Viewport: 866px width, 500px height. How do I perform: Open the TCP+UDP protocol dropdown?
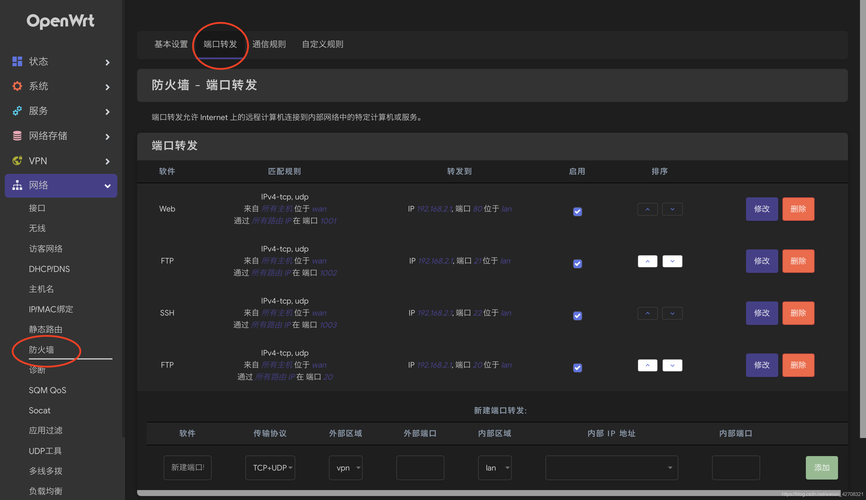coord(270,468)
